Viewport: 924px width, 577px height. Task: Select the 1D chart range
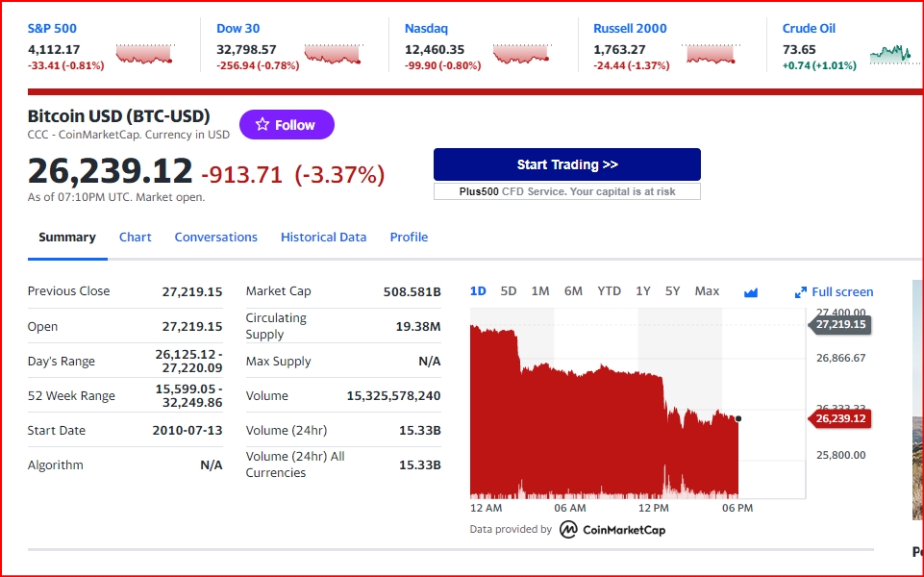pos(478,291)
